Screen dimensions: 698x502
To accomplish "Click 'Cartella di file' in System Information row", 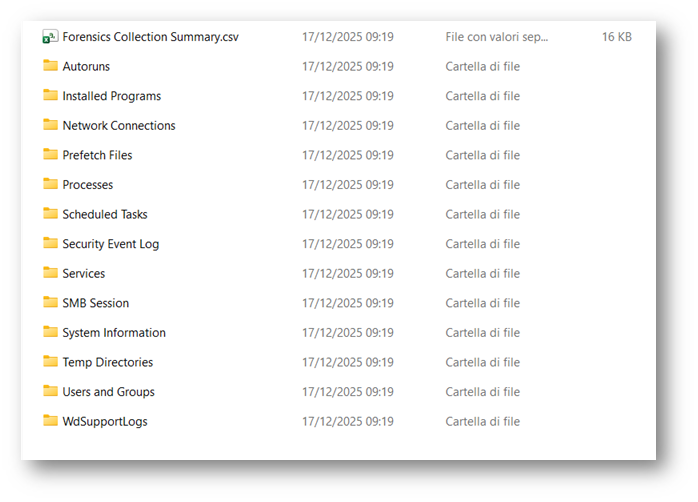I will click(x=483, y=333).
